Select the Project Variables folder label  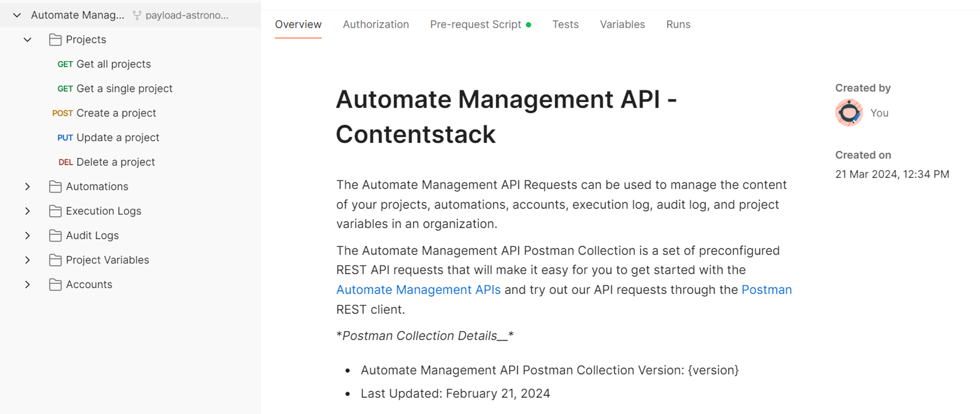click(x=107, y=260)
